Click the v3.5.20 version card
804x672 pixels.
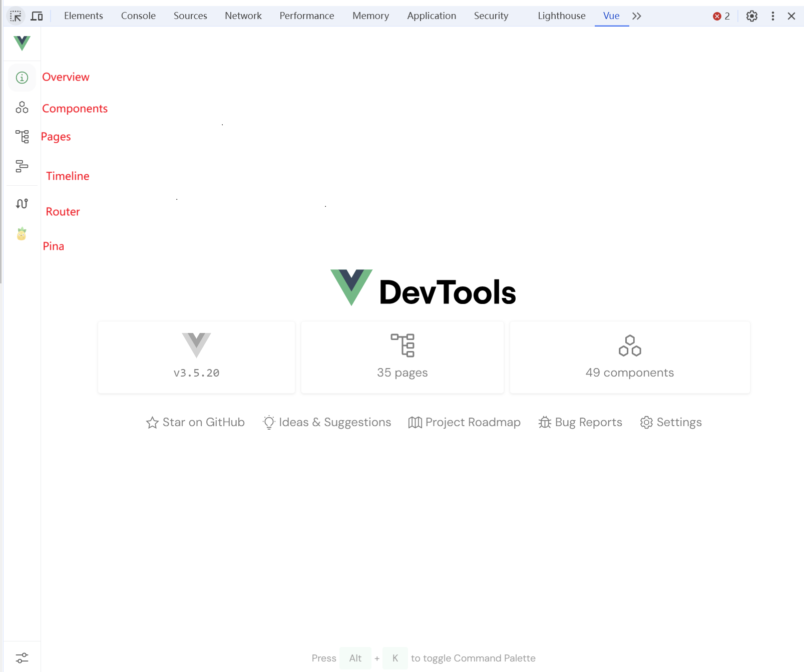pyautogui.click(x=196, y=358)
